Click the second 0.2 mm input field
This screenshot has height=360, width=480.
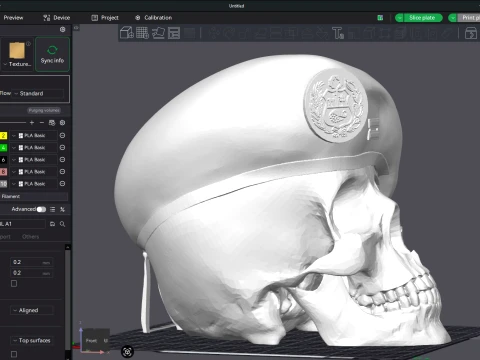point(31,273)
